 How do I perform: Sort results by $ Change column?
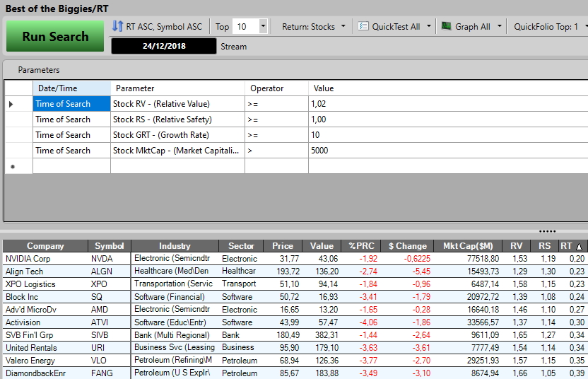click(x=407, y=246)
